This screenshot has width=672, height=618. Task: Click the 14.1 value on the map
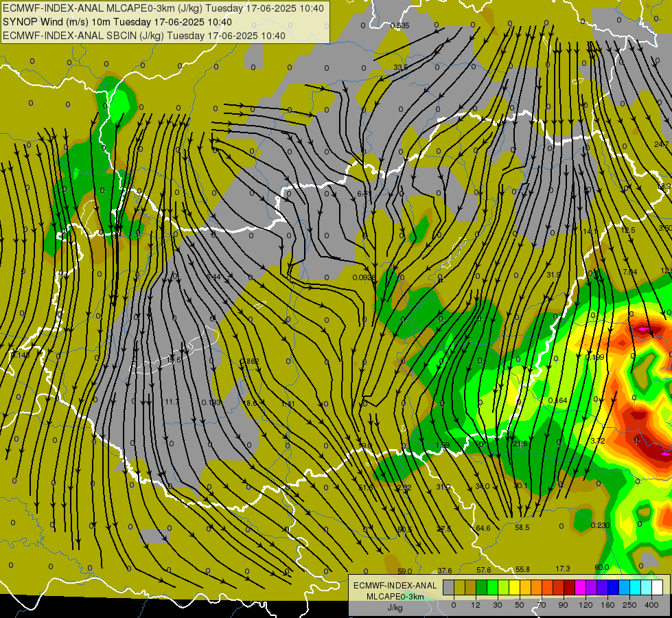590,231
